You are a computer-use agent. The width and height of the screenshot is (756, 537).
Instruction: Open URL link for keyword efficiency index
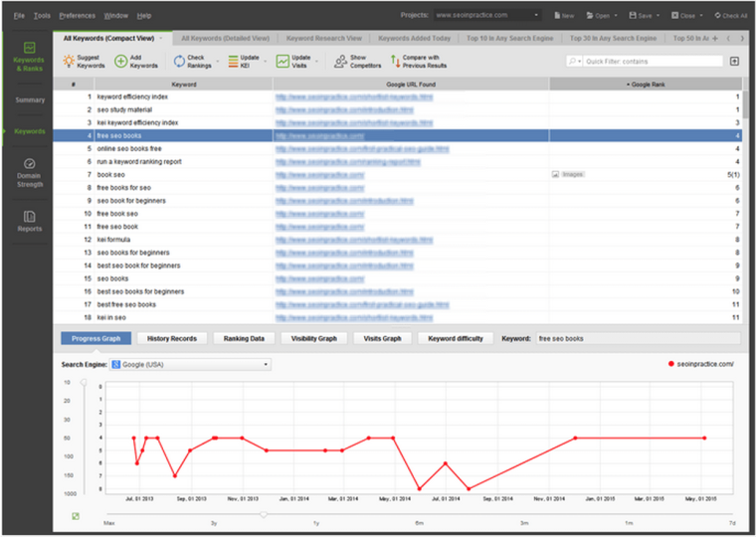tap(353, 96)
